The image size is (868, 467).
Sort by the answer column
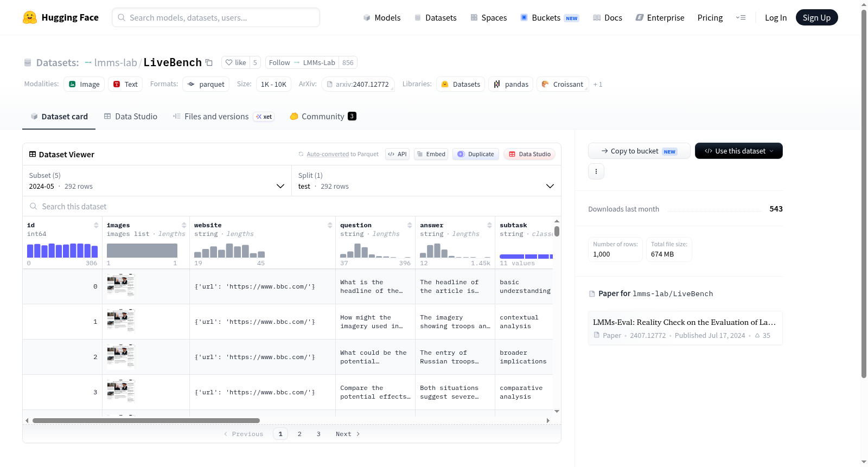489,225
